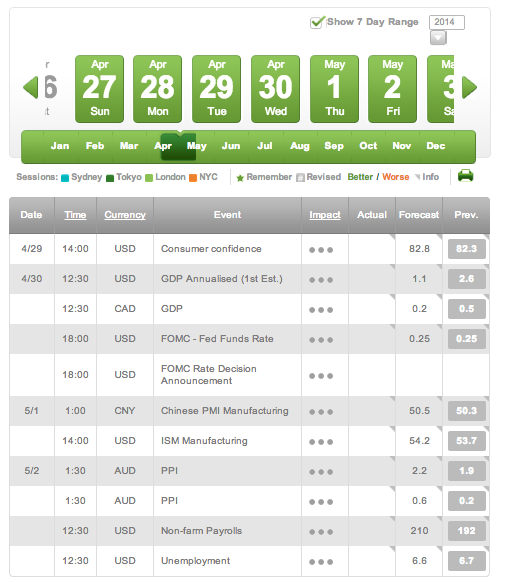Select Apr 30 Wed date tile
The height and width of the screenshot is (583, 506).
coord(275,89)
